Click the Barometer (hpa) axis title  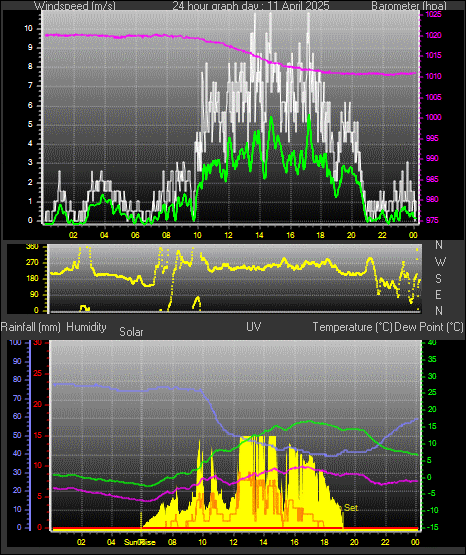tap(409, 6)
